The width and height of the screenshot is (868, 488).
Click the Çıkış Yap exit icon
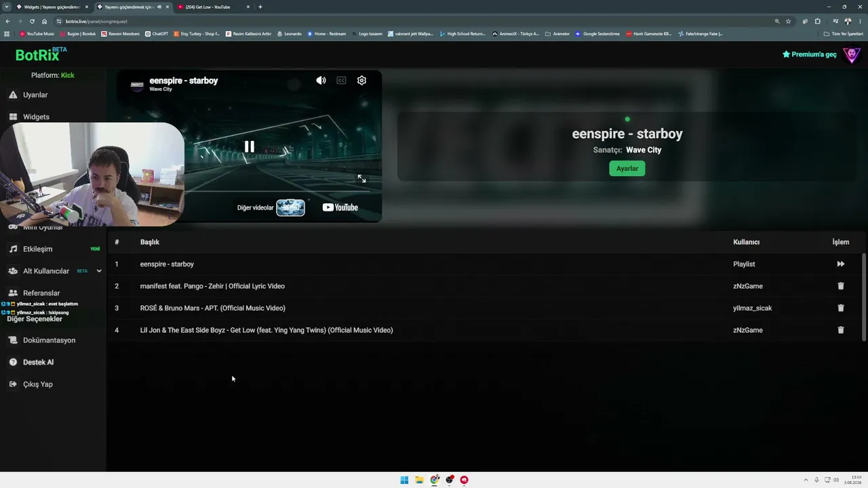tap(13, 384)
